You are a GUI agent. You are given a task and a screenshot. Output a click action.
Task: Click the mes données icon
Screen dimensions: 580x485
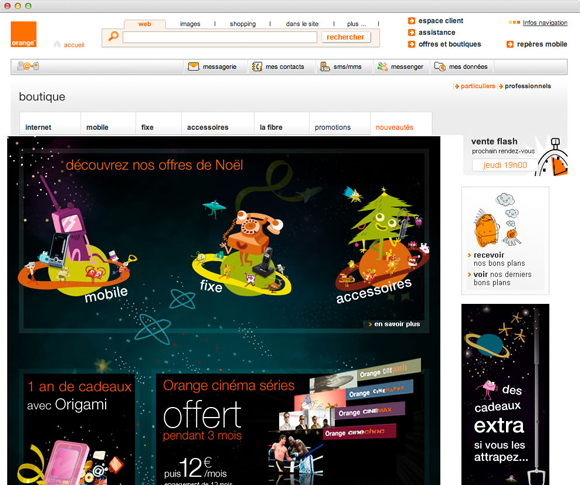pos(439,67)
